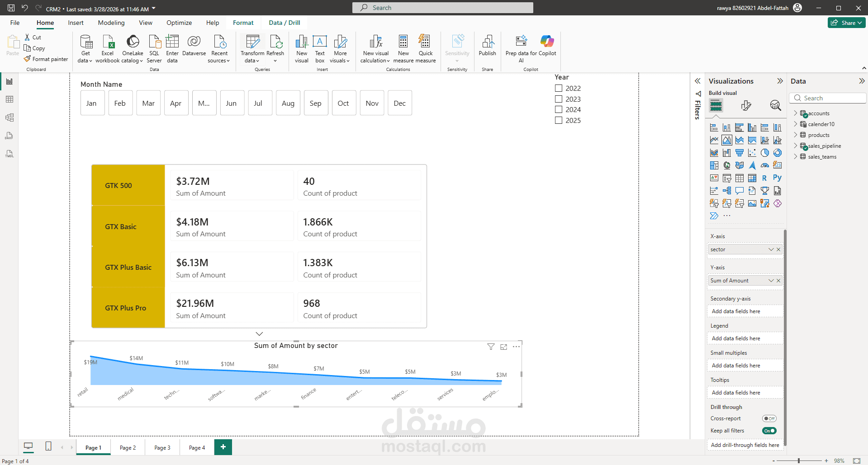Open Model view in left sidebar
This screenshot has width=868, height=465.
coord(9,117)
